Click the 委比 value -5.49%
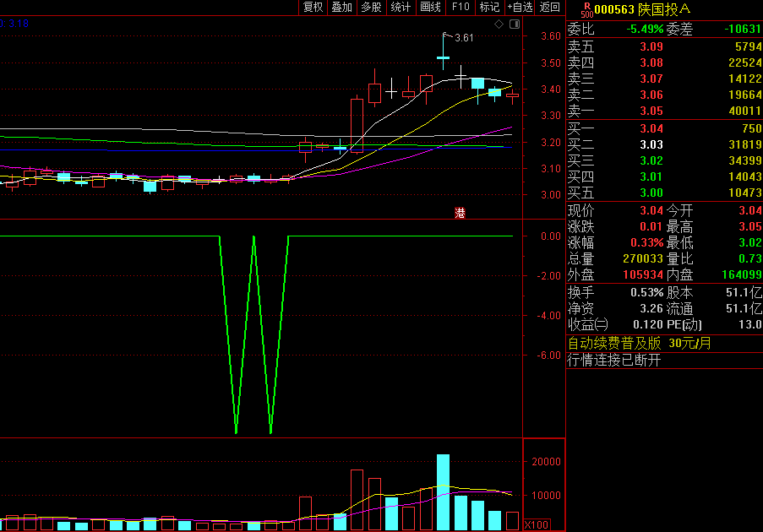The height and width of the screenshot is (532, 763). (x=645, y=30)
